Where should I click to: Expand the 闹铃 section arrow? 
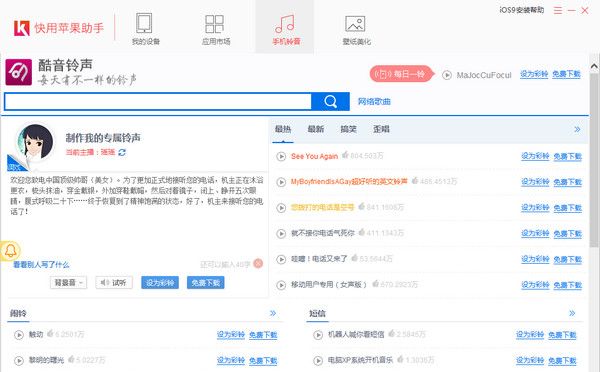273,313
